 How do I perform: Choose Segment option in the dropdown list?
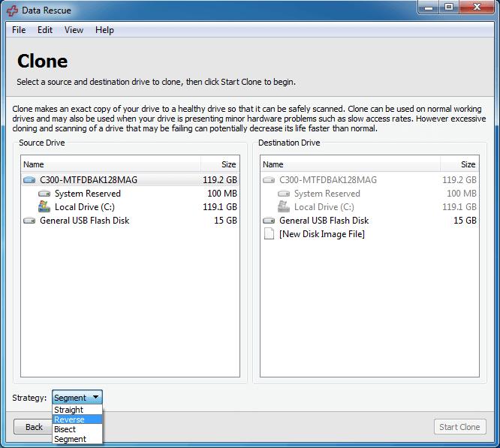click(77, 440)
